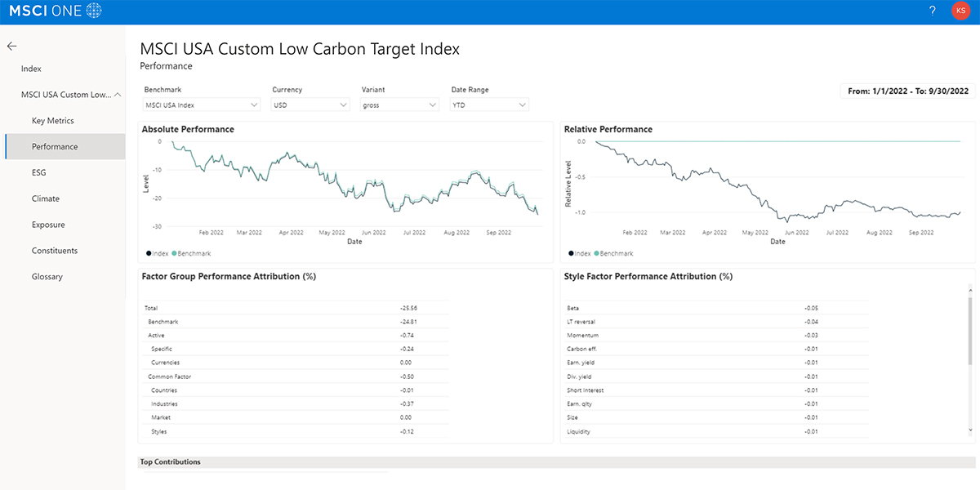Click the Market row label
The image size is (980, 490).
coord(160,417)
